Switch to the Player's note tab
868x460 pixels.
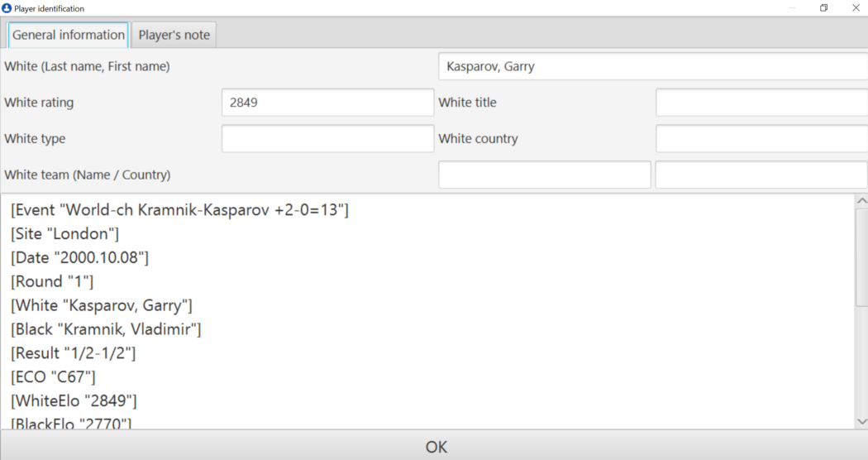(174, 35)
